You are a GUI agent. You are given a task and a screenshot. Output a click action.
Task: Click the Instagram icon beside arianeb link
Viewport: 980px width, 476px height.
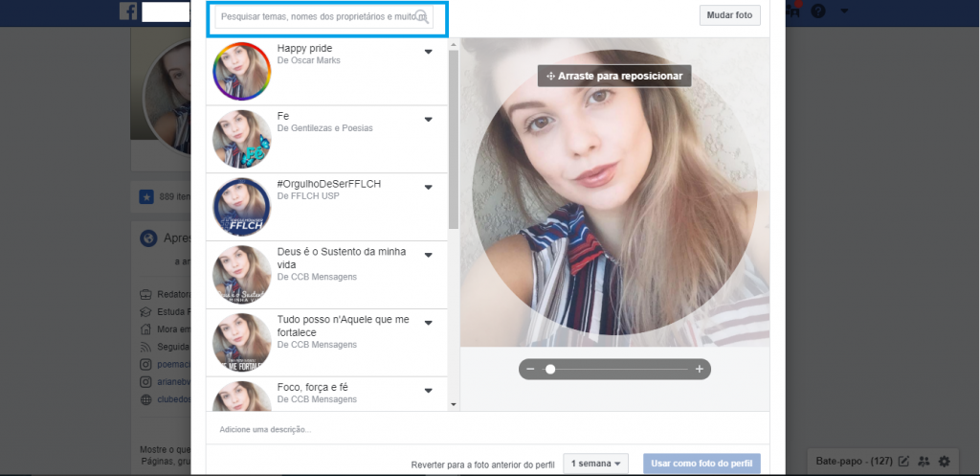pyautogui.click(x=145, y=381)
